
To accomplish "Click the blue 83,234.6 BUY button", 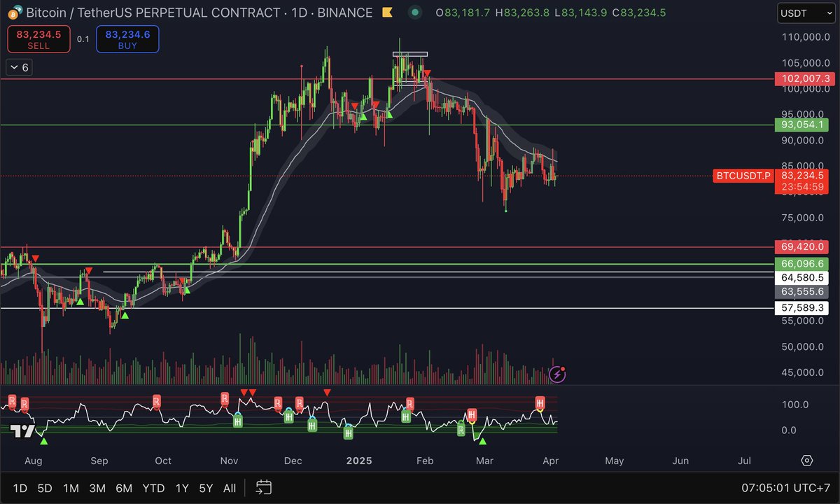I will tap(127, 39).
